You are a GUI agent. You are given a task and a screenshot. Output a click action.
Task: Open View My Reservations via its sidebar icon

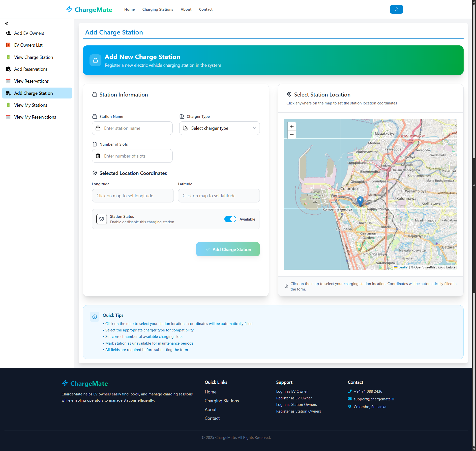(8, 117)
